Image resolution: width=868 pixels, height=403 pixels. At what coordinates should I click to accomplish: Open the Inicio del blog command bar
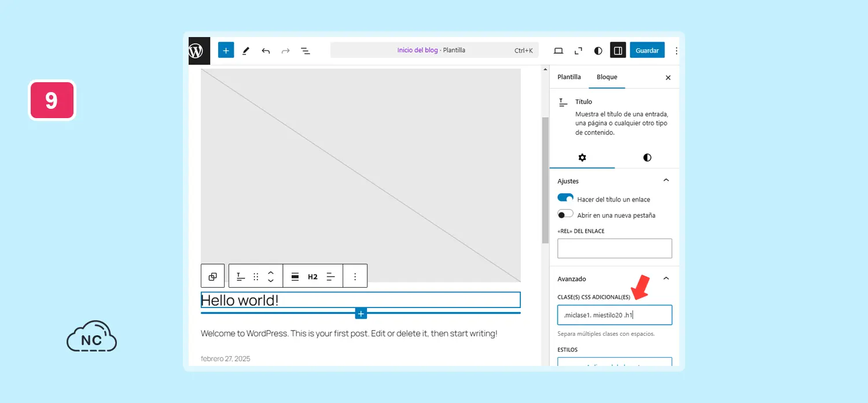434,50
